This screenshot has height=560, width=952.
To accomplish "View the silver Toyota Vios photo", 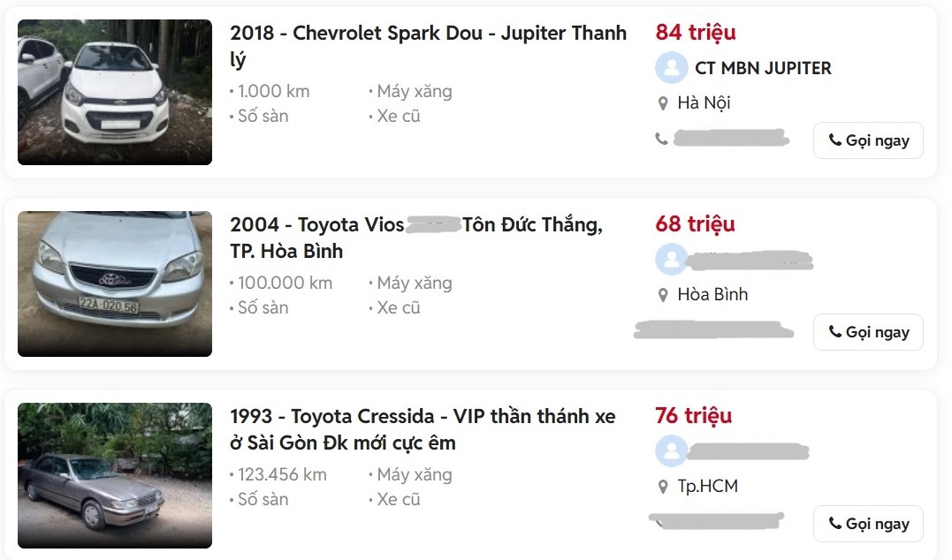I will tap(115, 284).
